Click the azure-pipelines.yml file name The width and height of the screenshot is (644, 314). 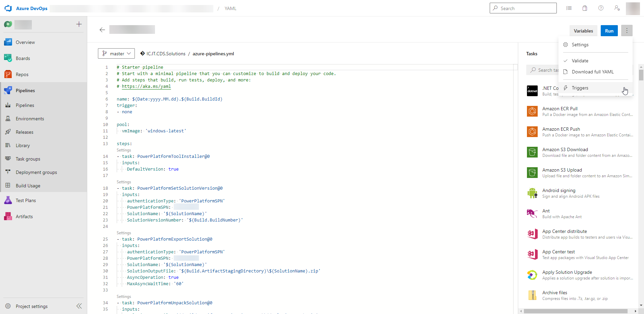pos(213,54)
